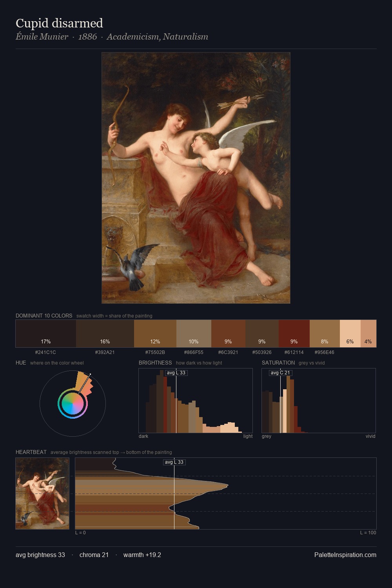392x588 pixels.
Task: Choose the 8% tan swatch #956E46
Action: (325, 334)
